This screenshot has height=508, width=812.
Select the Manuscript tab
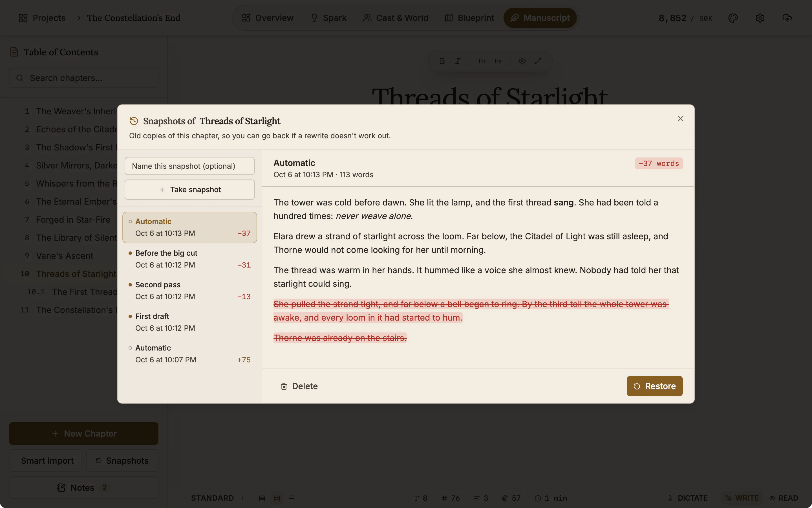pos(540,18)
